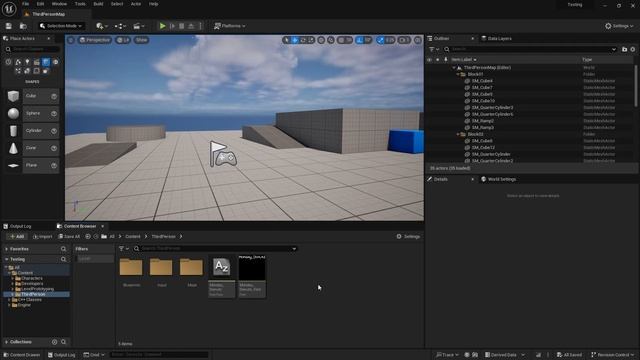Image resolution: width=640 pixels, height=360 pixels.
Task: Switch to the Data Layers tab
Action: (x=496, y=38)
